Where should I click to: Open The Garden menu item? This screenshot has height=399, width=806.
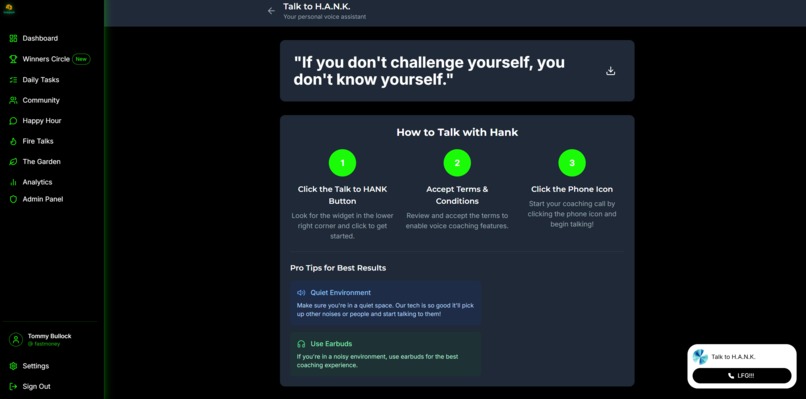pyautogui.click(x=42, y=161)
